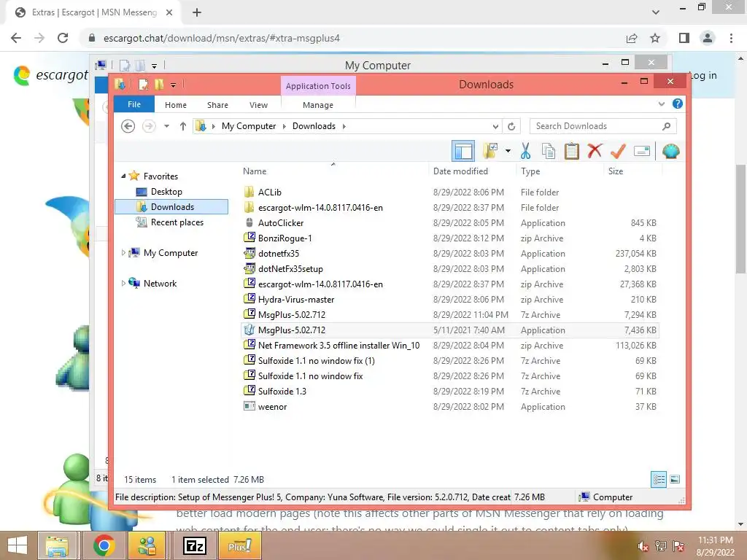Select the AutoClicker application file
The image size is (747, 560).
[x=450, y=223]
